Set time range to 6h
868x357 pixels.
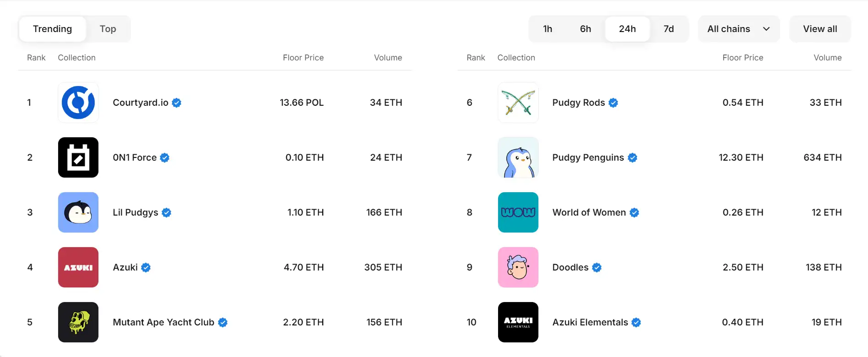[x=585, y=29]
